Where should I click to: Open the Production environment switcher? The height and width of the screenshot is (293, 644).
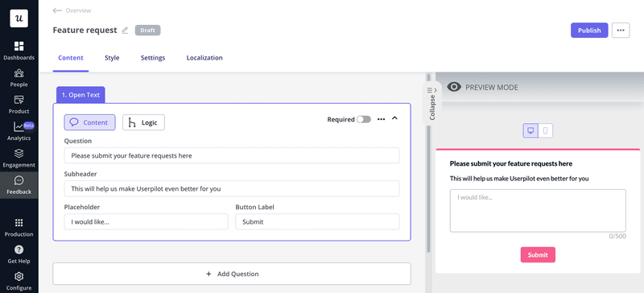[x=19, y=228]
